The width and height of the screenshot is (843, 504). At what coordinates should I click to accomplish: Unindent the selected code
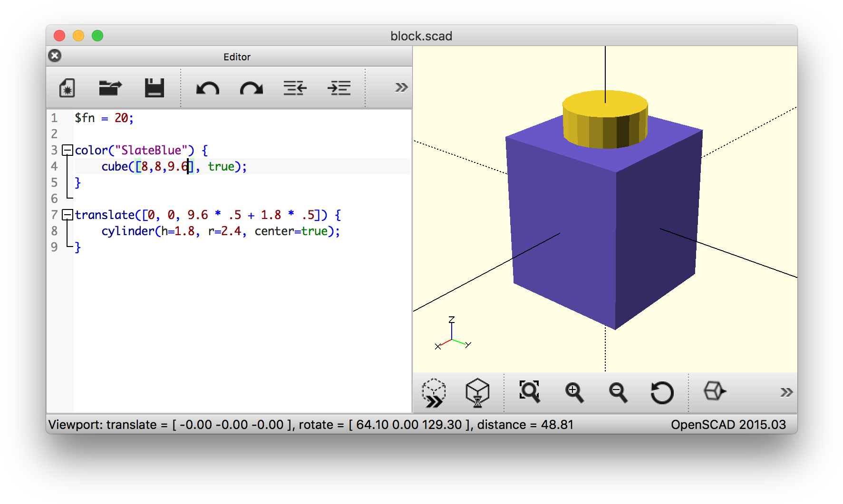(295, 88)
